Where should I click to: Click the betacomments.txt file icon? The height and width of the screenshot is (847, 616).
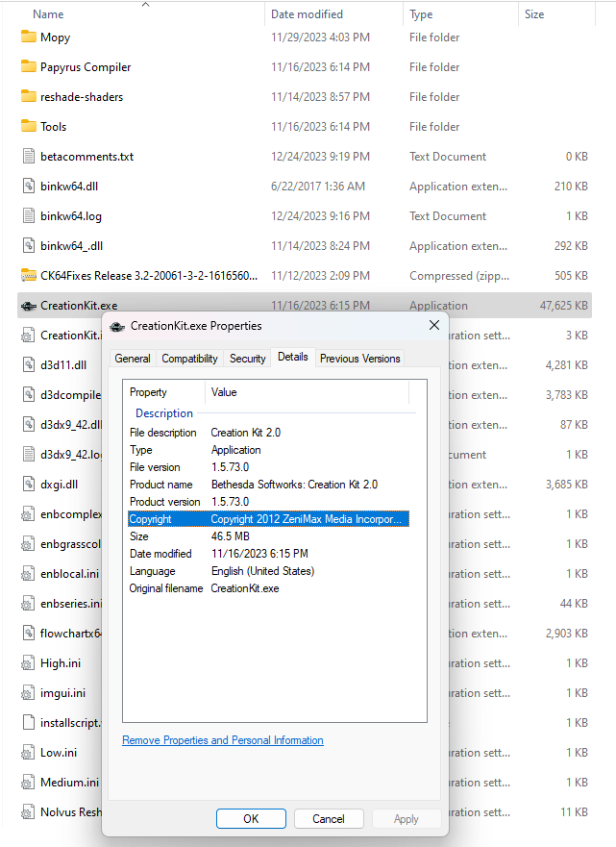(29, 156)
